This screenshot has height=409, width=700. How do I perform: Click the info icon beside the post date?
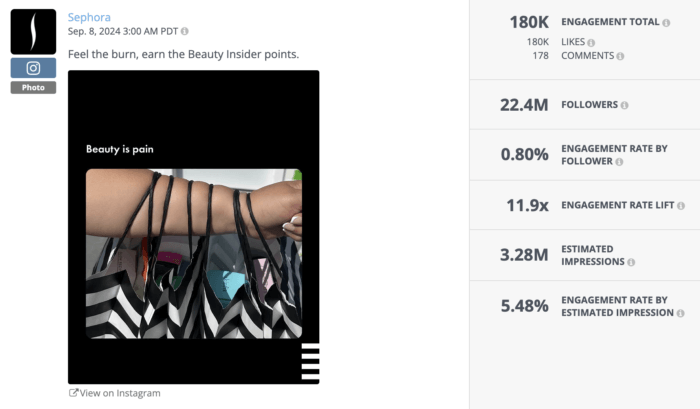pyautogui.click(x=184, y=31)
